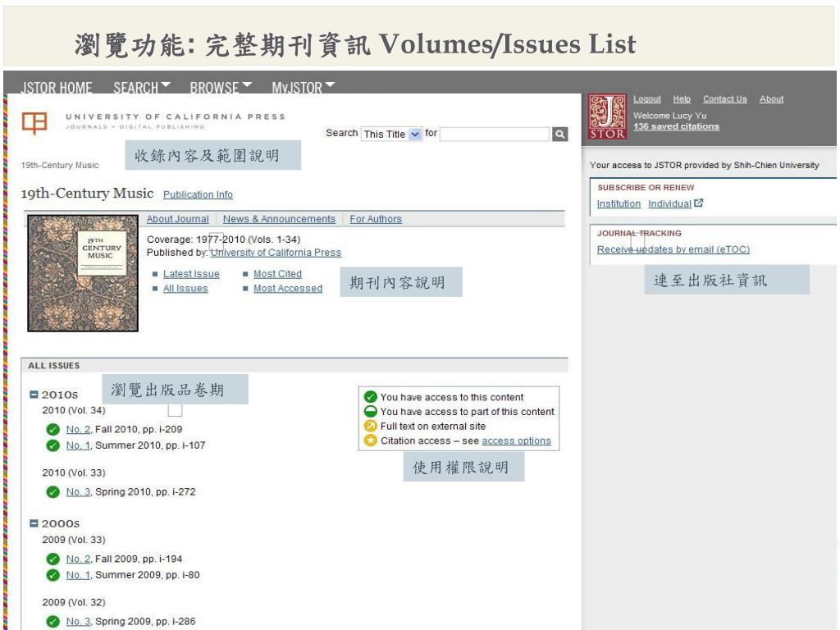This screenshot has width=840, height=630.
Task: Open 136 saved citations
Action: pos(676,126)
